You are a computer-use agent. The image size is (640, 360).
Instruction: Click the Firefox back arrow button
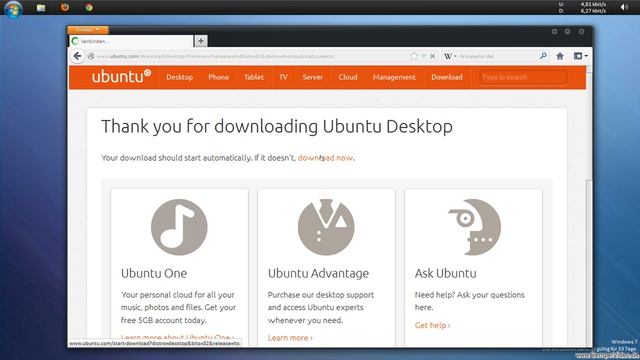pos(77,56)
